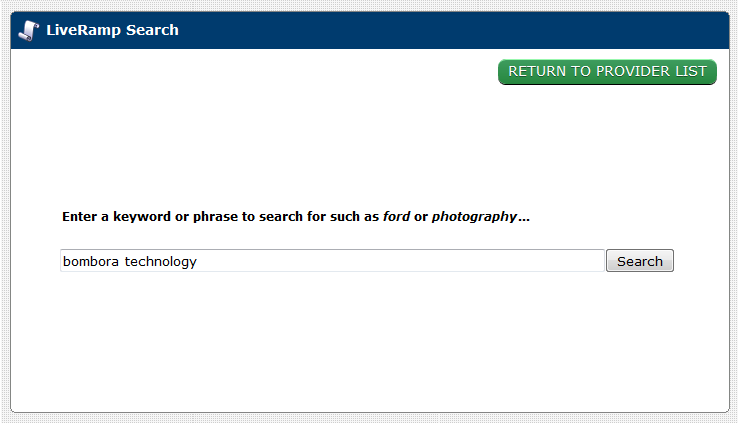Click the LiveRamp Search title text
738x423 pixels.
click(112, 30)
